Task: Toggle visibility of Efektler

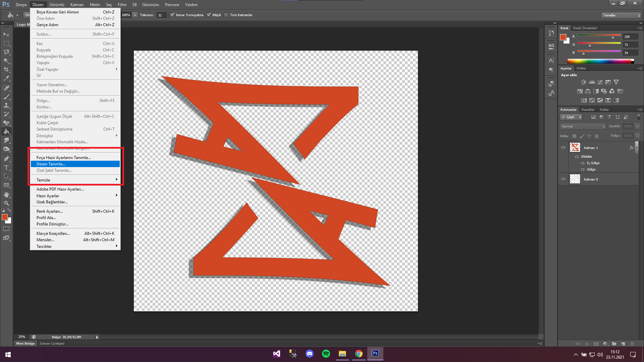Action: pyautogui.click(x=577, y=157)
